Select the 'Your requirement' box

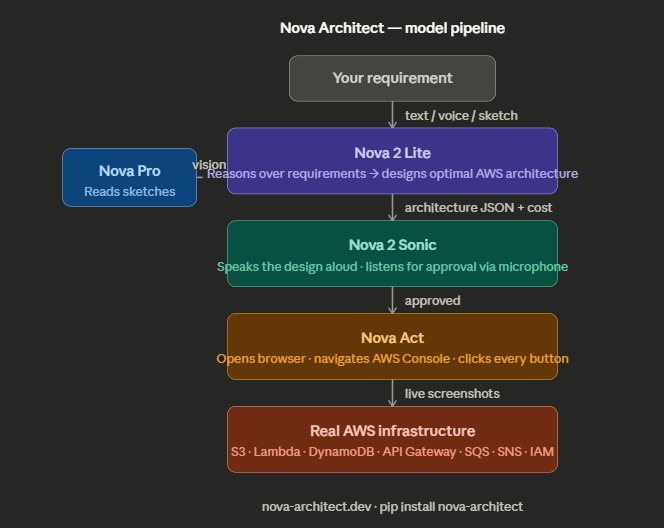pos(392,78)
